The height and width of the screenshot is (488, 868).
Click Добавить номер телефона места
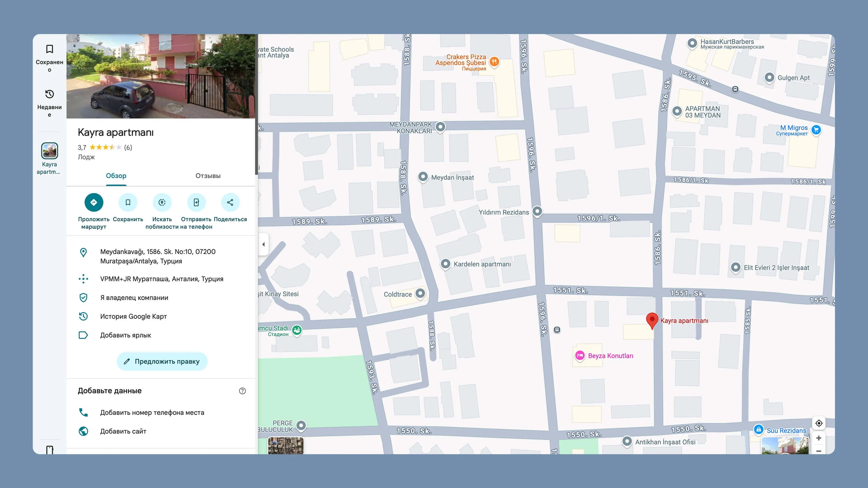(152, 413)
